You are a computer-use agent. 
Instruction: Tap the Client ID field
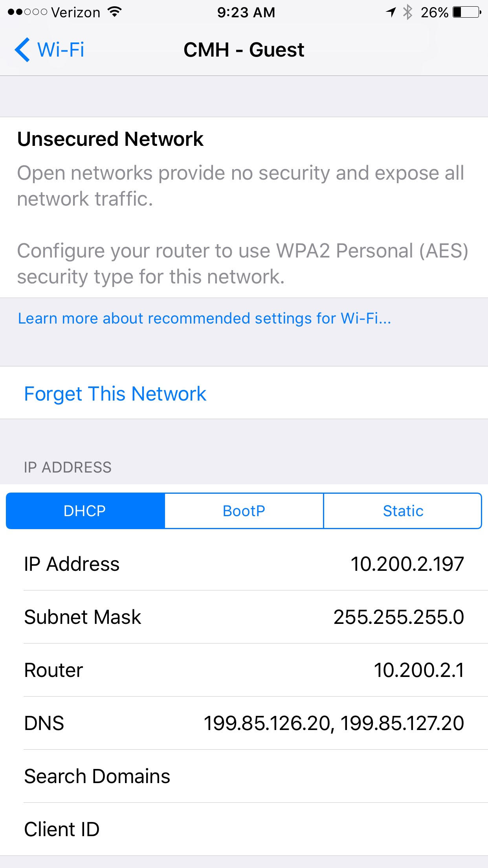[244, 829]
